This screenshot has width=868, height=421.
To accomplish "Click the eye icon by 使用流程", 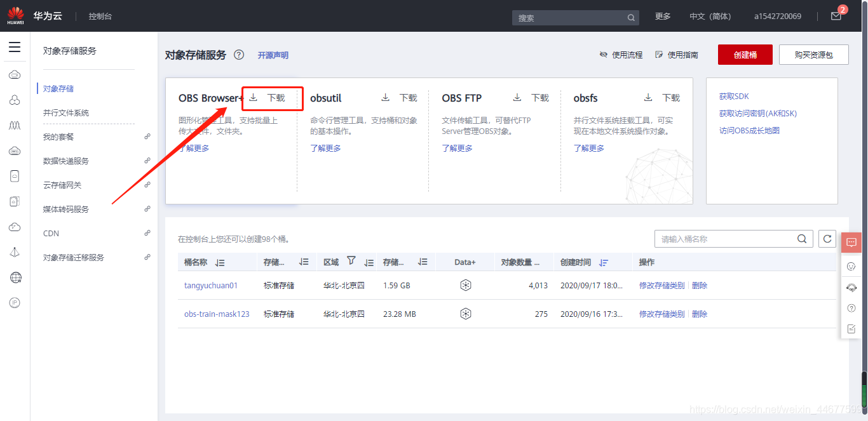I will pyautogui.click(x=604, y=55).
